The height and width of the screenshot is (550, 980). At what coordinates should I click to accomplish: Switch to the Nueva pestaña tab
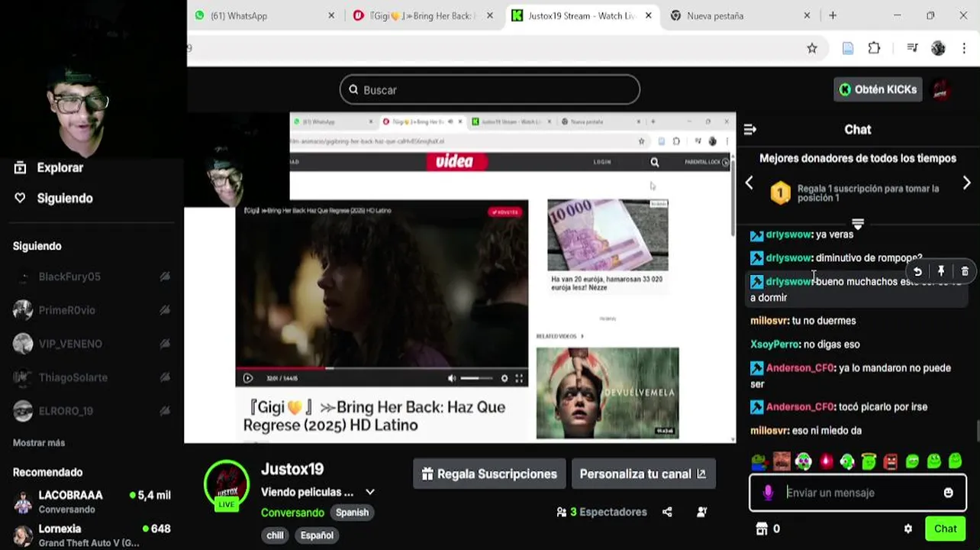tap(740, 15)
